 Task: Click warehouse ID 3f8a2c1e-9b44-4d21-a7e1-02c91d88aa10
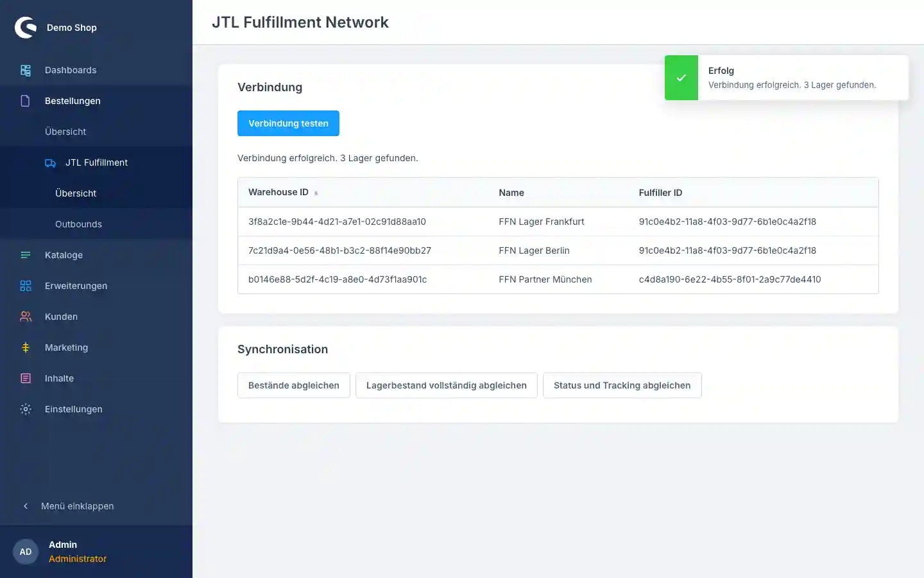337,222
